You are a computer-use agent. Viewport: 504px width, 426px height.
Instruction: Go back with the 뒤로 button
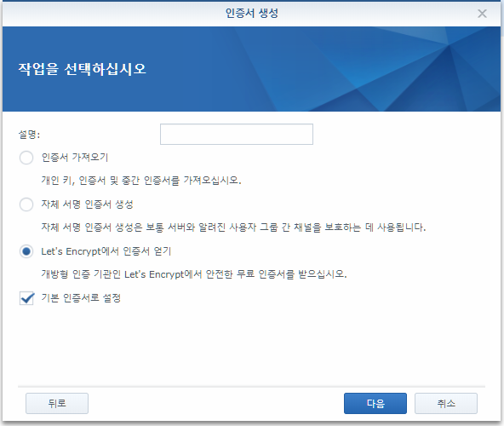tap(57, 403)
